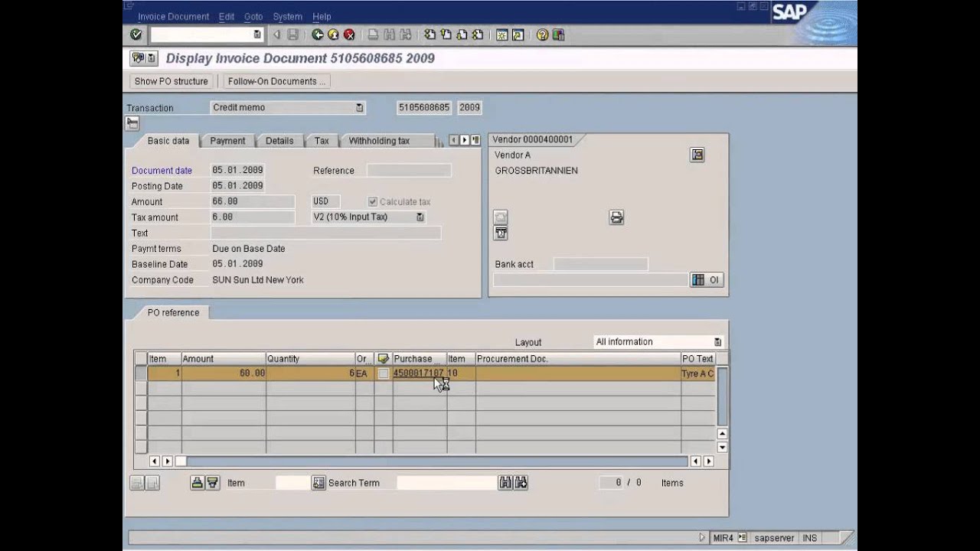Viewport: 980px width, 551px height.
Task: Open the V2 10% Input Tax dropdown
Action: pos(420,217)
